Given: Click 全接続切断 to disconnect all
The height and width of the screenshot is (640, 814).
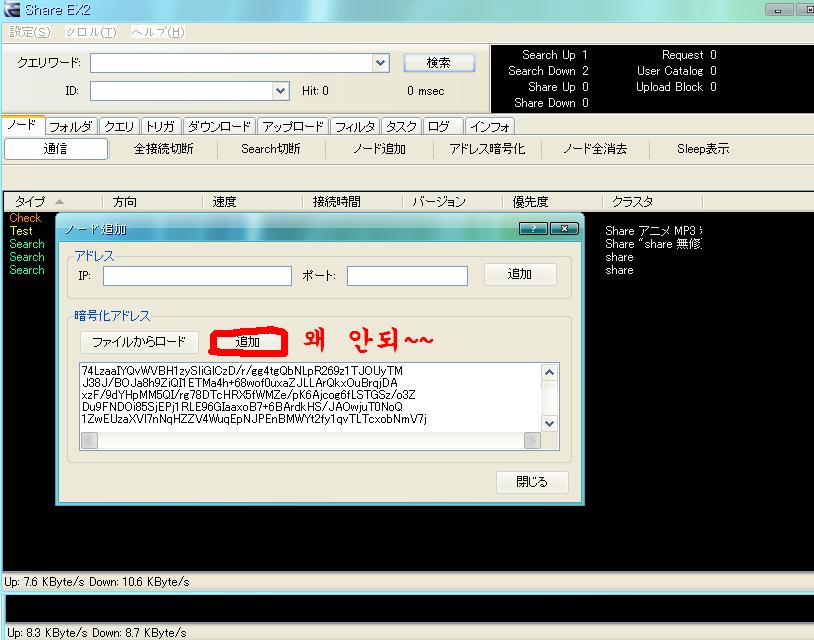Looking at the screenshot, I should (164, 149).
